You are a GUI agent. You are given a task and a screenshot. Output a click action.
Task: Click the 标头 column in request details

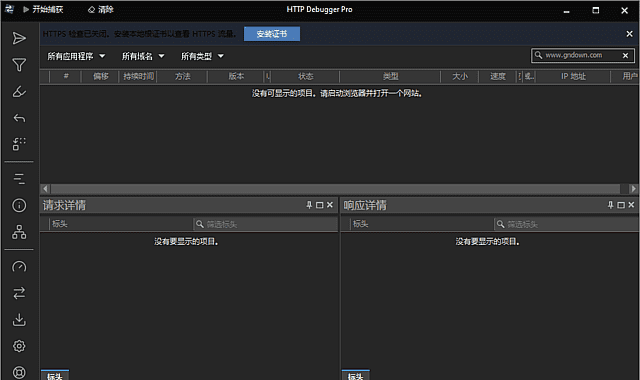pyautogui.click(x=121, y=224)
